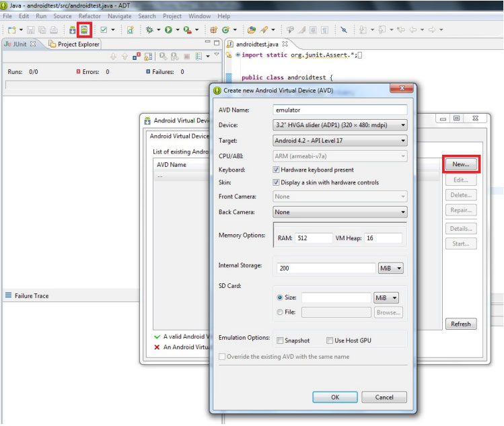504x426 pixels.
Task: Open the Refactor menu
Action: click(89, 16)
